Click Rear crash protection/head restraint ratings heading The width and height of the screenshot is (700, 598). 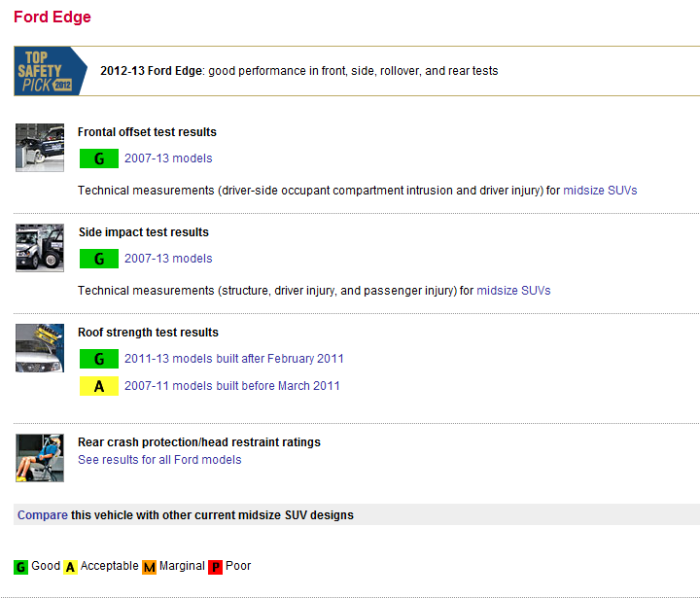pos(199,442)
